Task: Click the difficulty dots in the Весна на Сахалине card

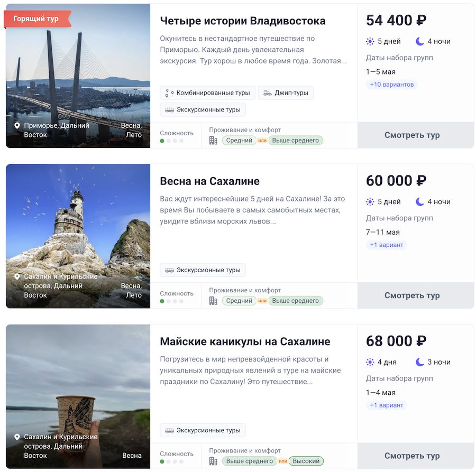Action: pyautogui.click(x=172, y=301)
